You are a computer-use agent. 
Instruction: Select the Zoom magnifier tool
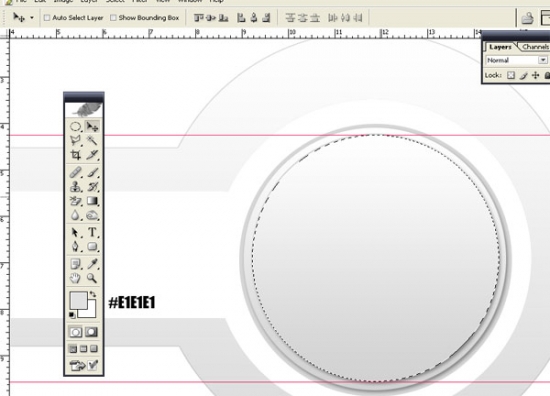pyautogui.click(x=92, y=278)
